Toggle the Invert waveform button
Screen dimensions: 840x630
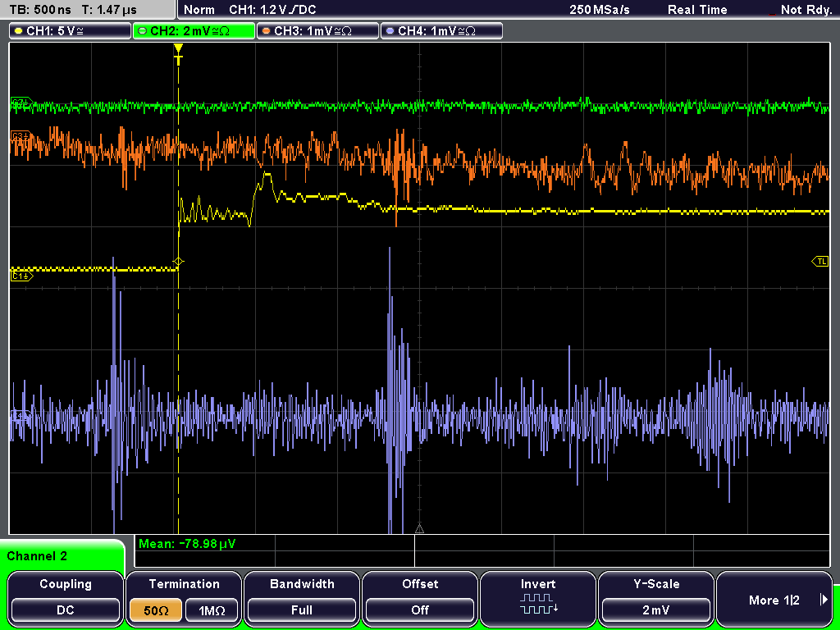538,598
